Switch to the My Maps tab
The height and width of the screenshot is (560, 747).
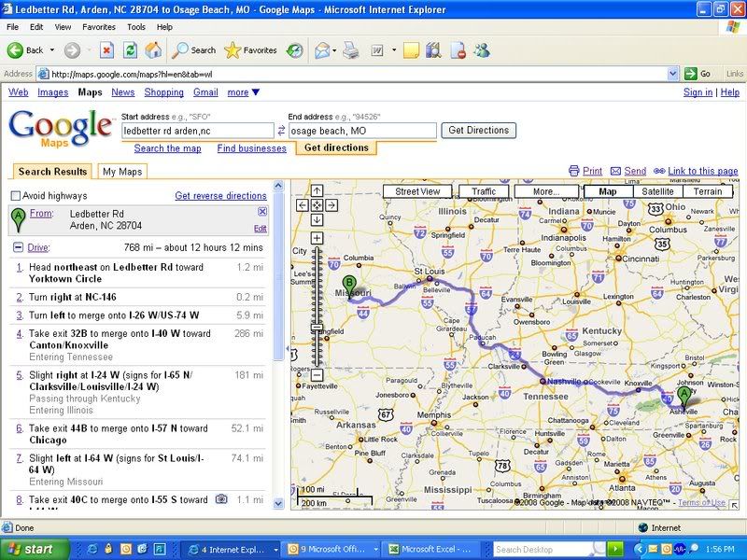point(122,172)
